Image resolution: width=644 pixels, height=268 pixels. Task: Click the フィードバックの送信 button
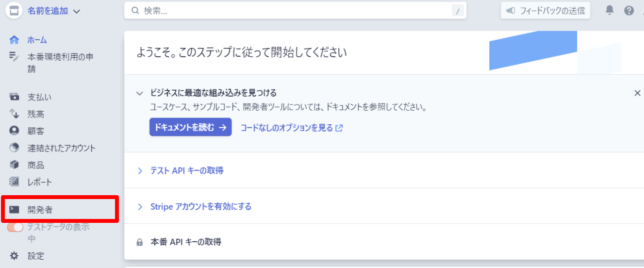tap(545, 11)
